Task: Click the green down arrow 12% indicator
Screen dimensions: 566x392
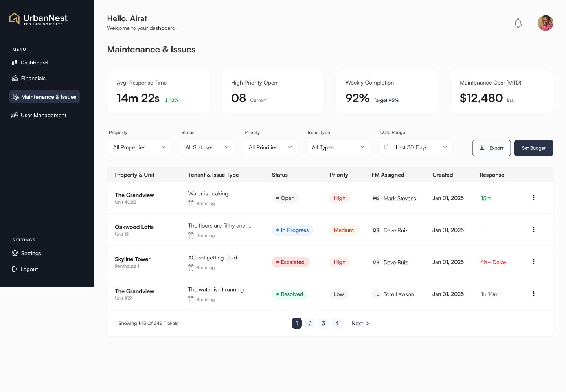Action: [172, 100]
